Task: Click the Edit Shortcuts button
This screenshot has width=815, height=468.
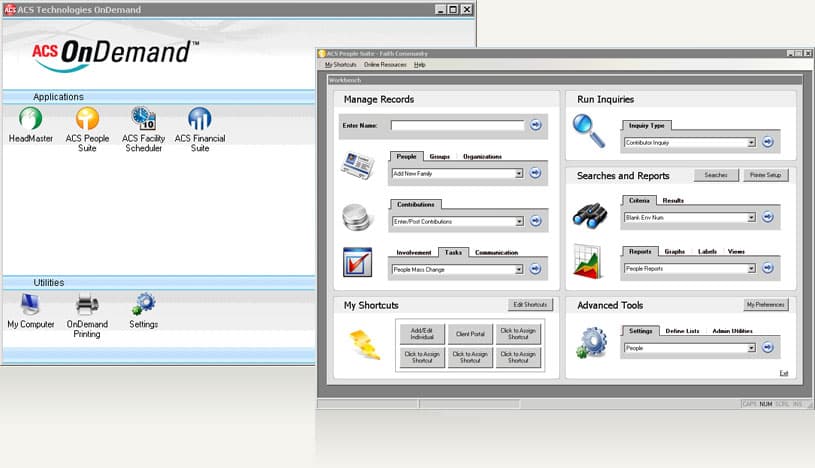Action: 530,304
